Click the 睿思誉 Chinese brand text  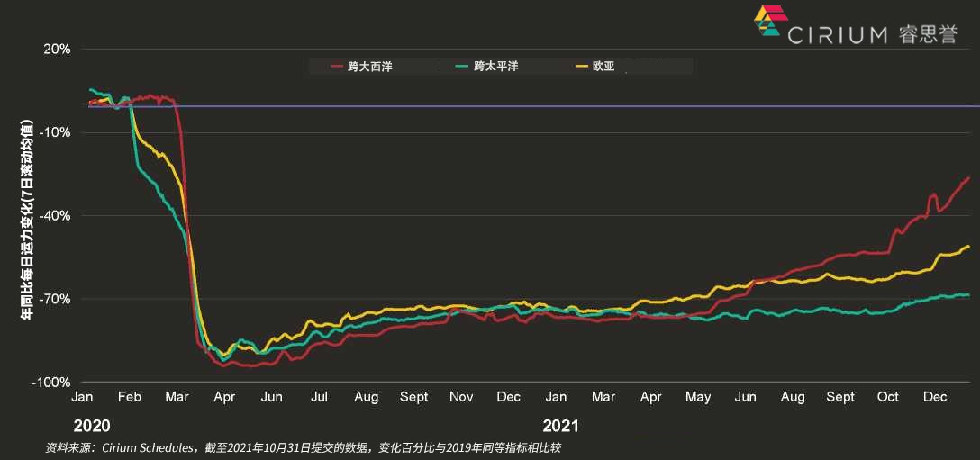[928, 35]
